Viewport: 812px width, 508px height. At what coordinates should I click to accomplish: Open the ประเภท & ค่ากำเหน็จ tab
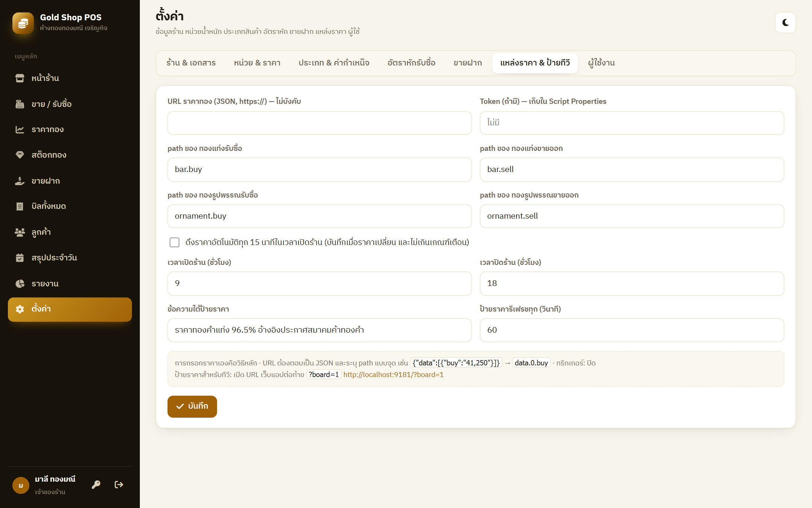[334, 63]
